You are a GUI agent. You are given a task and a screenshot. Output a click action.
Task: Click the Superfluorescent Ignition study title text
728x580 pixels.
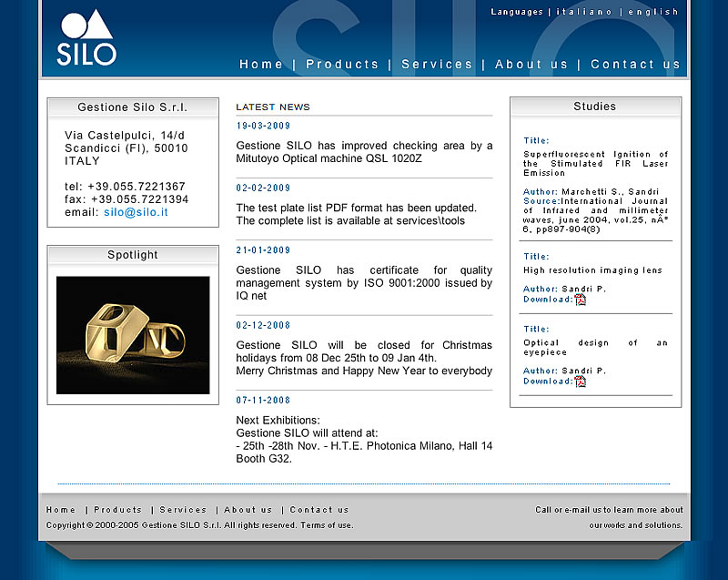(x=596, y=164)
